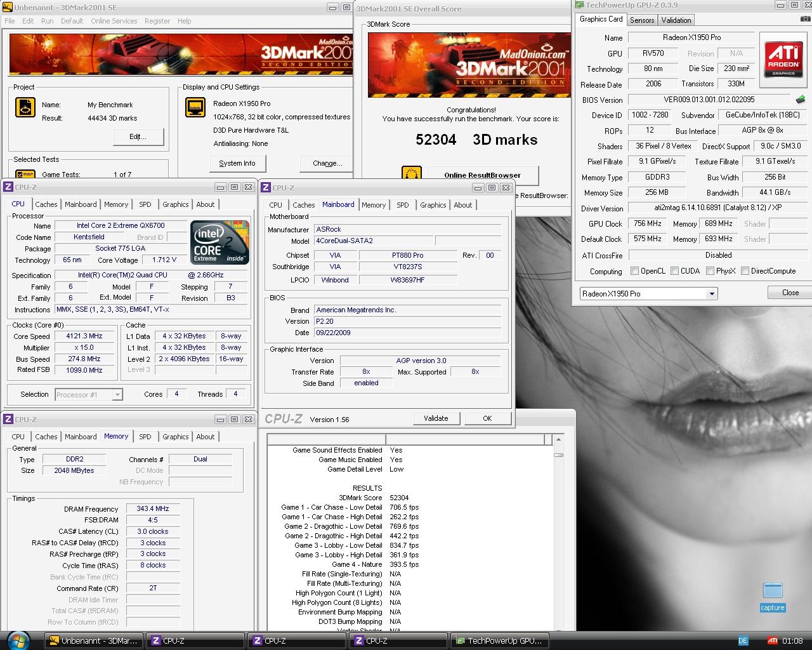The height and width of the screenshot is (650, 812).
Task: Enable the OpenCL checkbox
Action: 634,271
